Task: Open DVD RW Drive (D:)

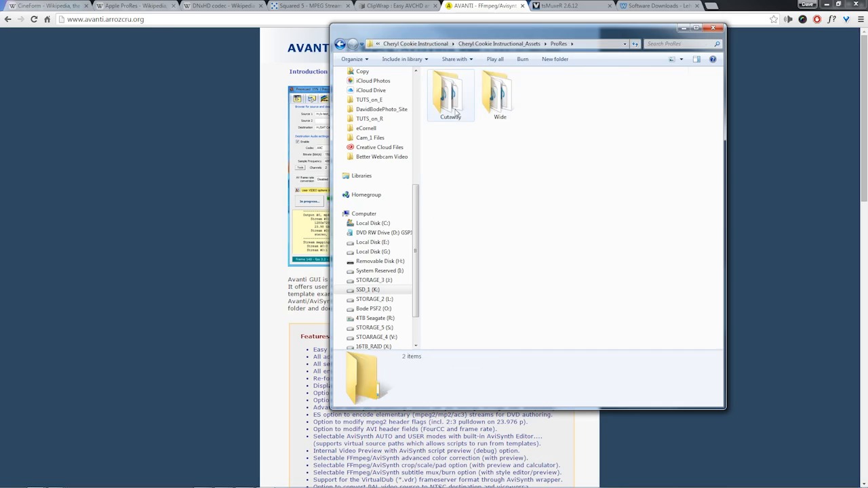Action: [379, 232]
